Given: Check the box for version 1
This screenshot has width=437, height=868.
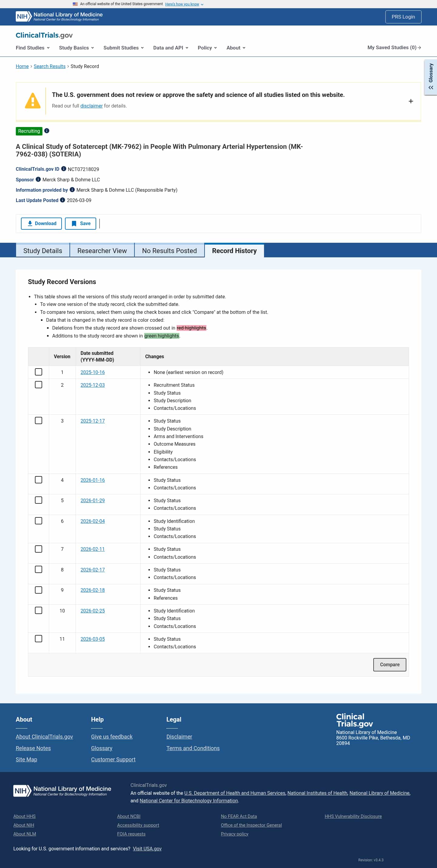Looking at the screenshot, I should [39, 372].
